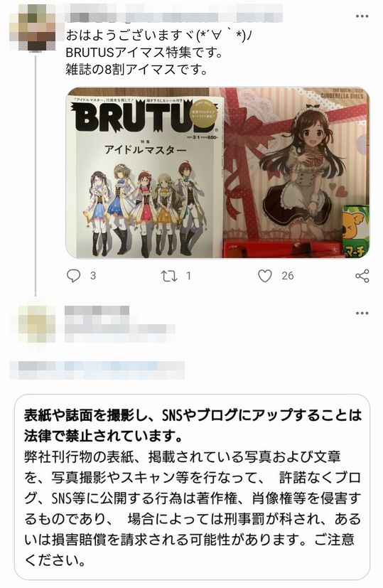Open the three-dot menu on the first tweet
383x588 pixels.
[362, 16]
